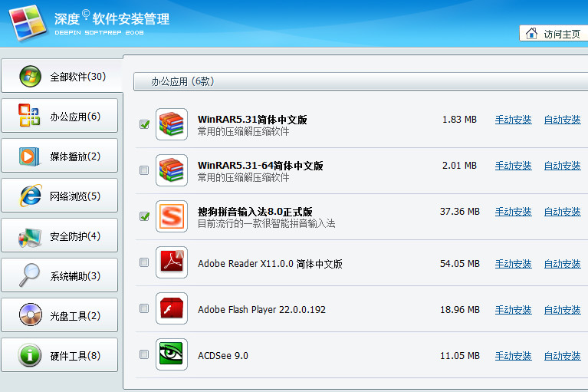The height and width of the screenshot is (392, 588).
Task: Click the shield monitor icon for 安全防护
Action: click(x=30, y=237)
